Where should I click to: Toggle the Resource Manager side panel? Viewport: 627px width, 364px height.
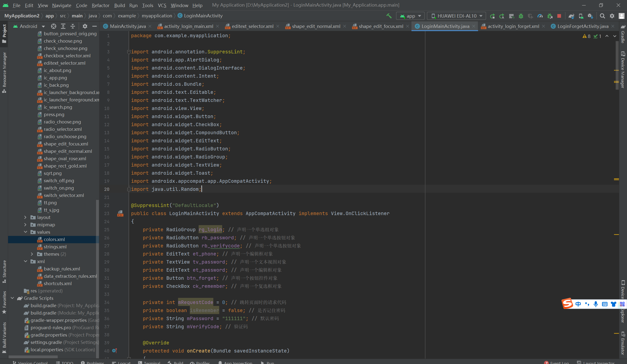4,72
